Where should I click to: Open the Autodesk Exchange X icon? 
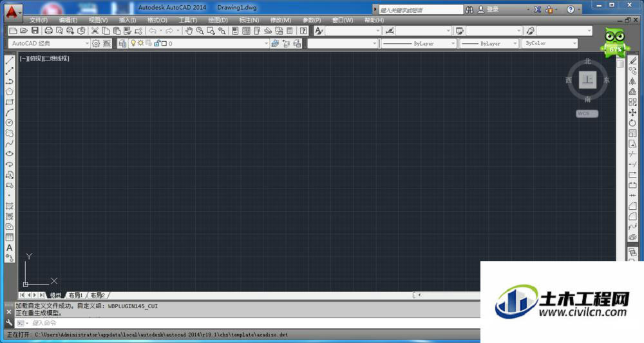pyautogui.click(x=537, y=10)
